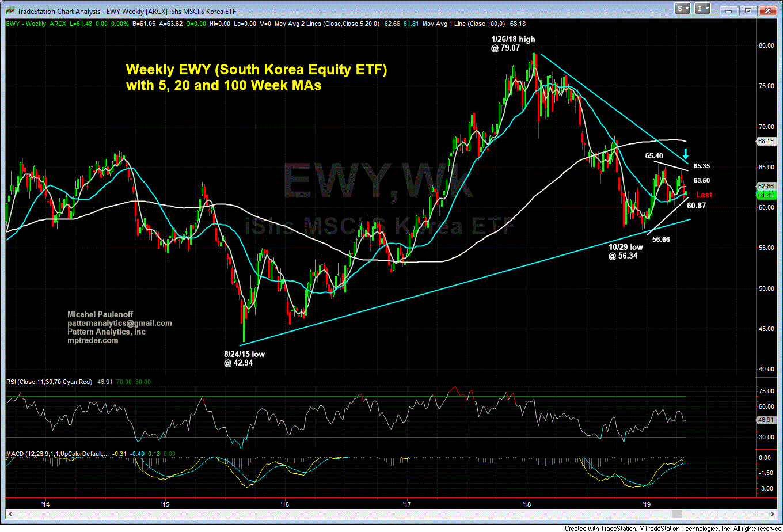This screenshot has height=532, width=783.
Task: Click the 45.00 price axis label
Action: (765, 329)
